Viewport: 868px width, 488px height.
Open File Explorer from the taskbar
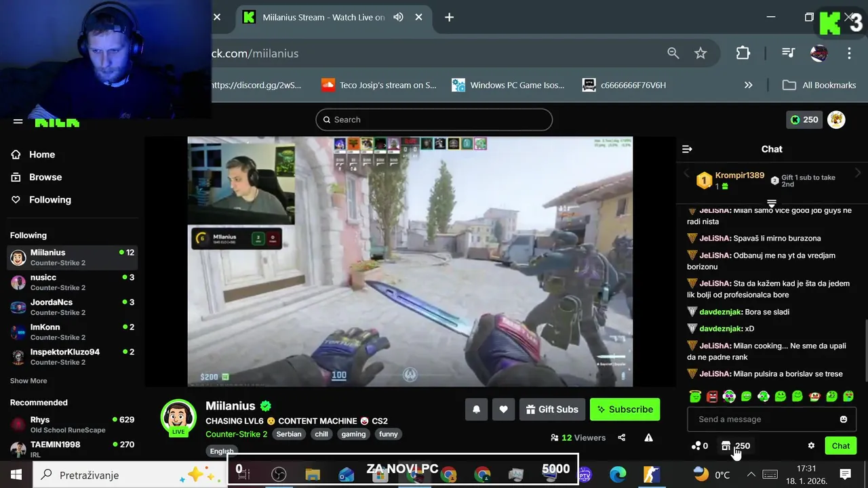(313, 474)
